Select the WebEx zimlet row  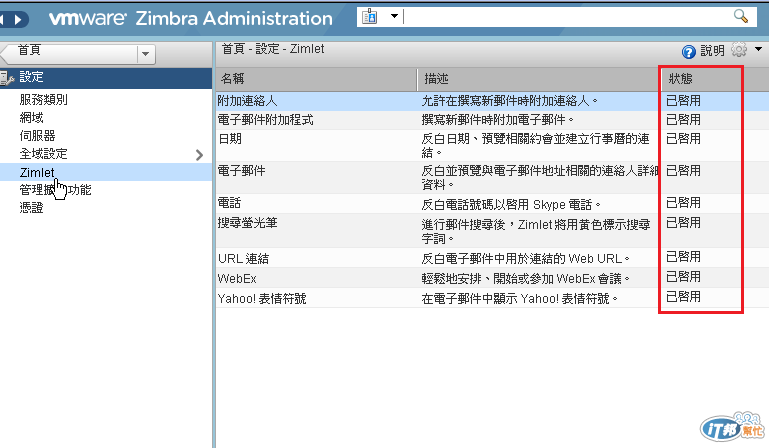[492, 278]
